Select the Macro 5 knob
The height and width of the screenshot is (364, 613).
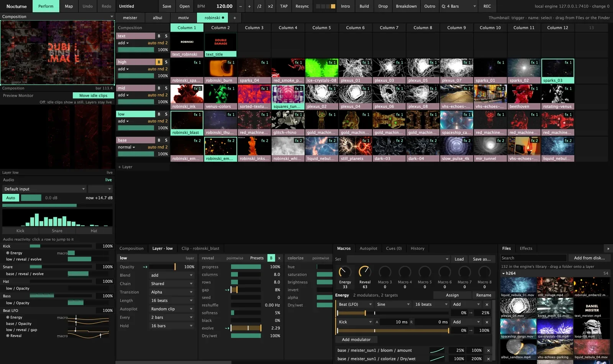[x=425, y=272]
